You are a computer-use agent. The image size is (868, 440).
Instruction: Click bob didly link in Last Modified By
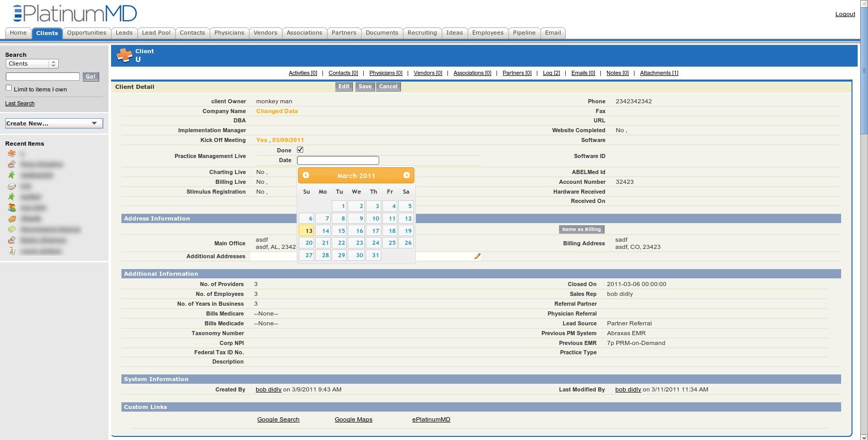(628, 390)
